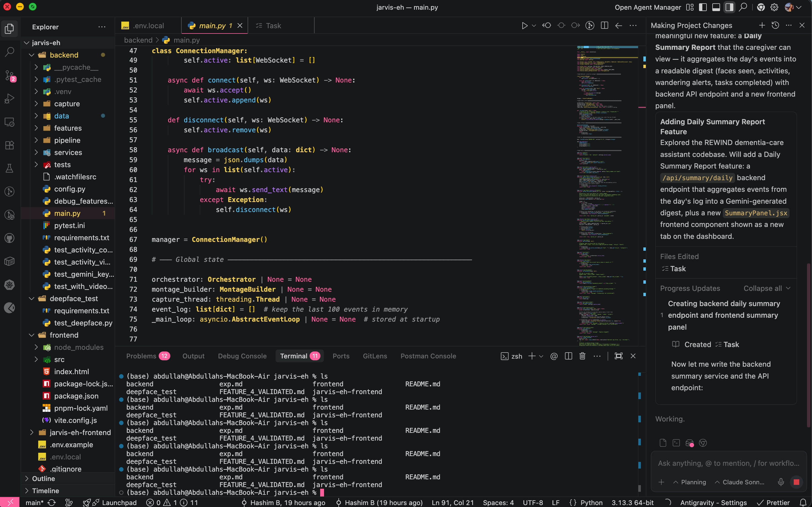Toggle the primary sidebar layout icon

click(x=703, y=7)
